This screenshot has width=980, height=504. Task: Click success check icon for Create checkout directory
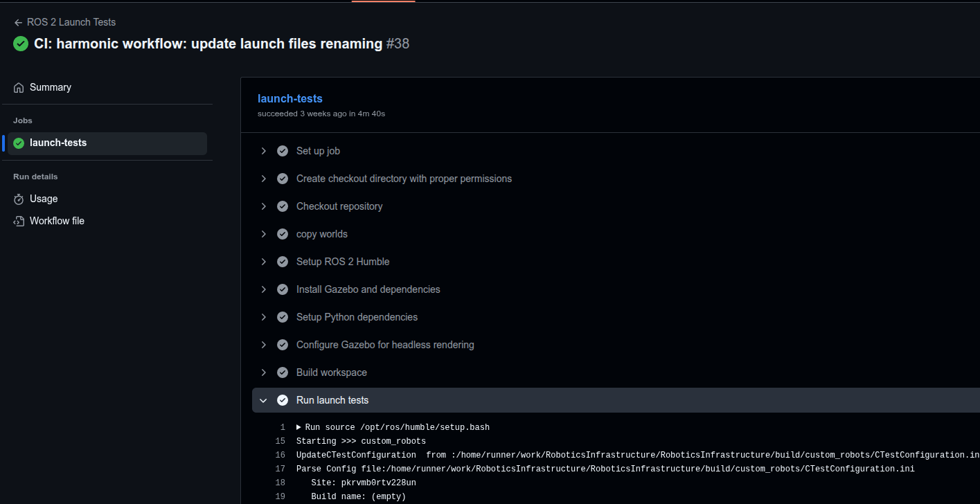point(283,179)
